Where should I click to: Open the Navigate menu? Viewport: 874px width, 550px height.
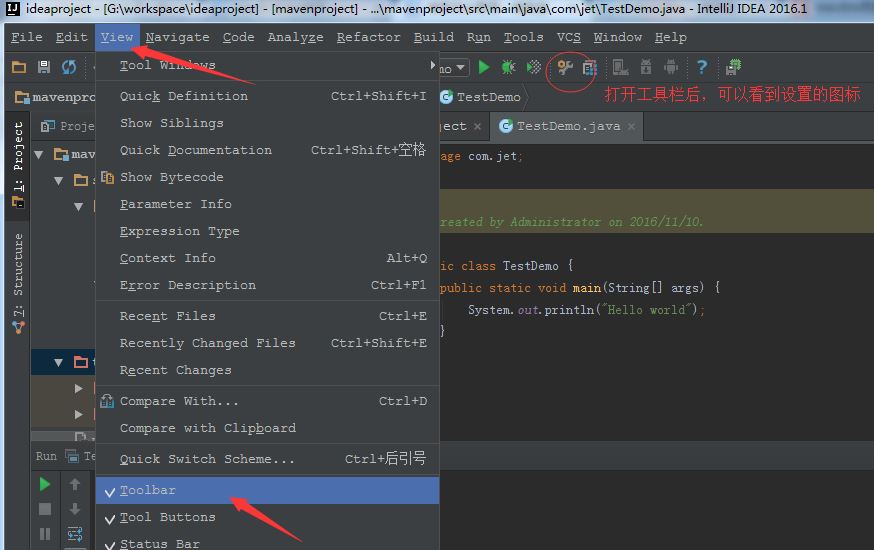[177, 37]
